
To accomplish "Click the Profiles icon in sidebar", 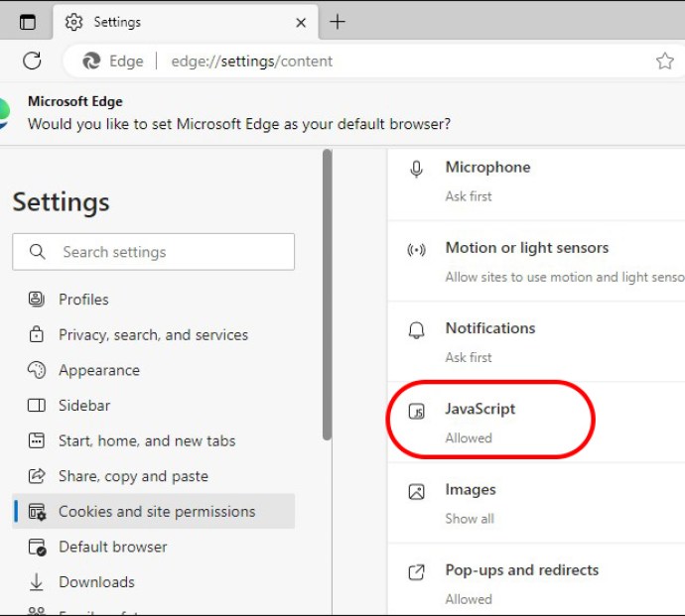I will point(37,299).
